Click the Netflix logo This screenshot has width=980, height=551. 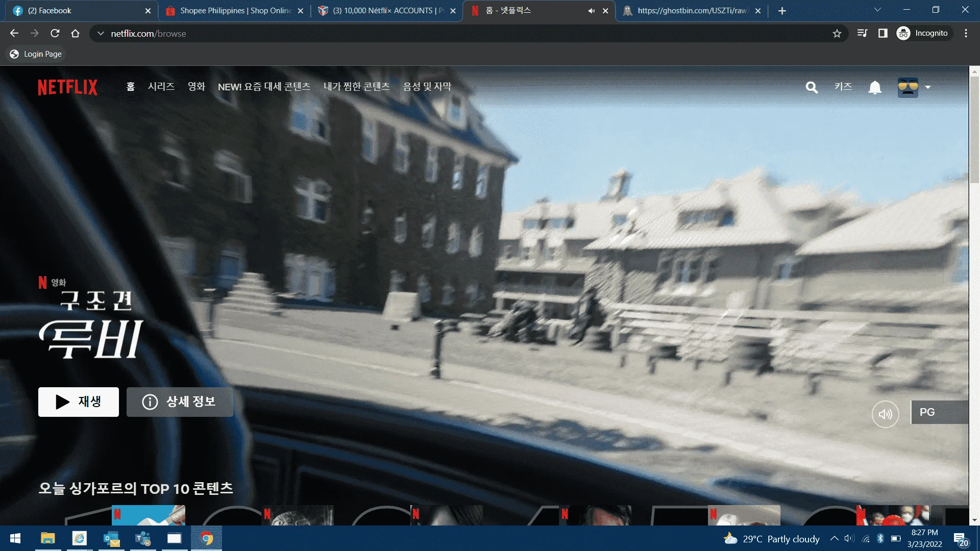(67, 87)
